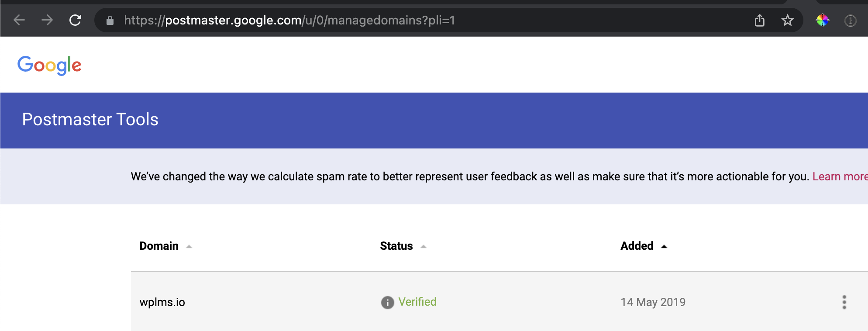Click the Added column header
Screen dimensions: 868x331
point(637,246)
